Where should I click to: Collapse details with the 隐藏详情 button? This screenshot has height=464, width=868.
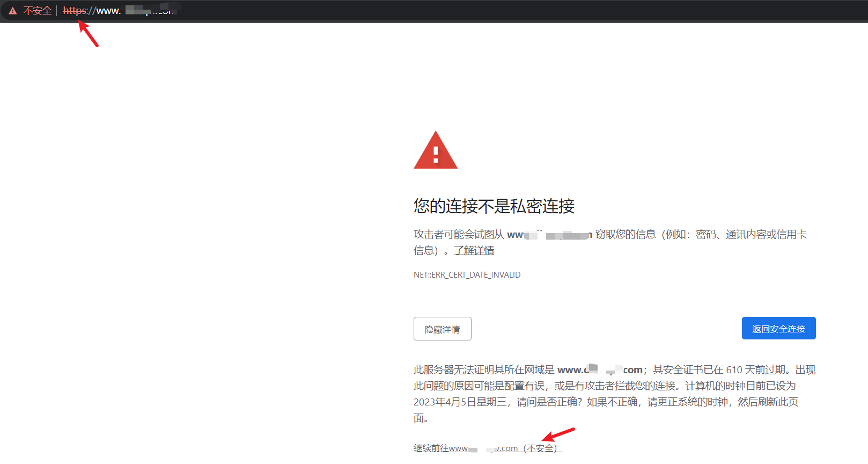pyautogui.click(x=442, y=329)
